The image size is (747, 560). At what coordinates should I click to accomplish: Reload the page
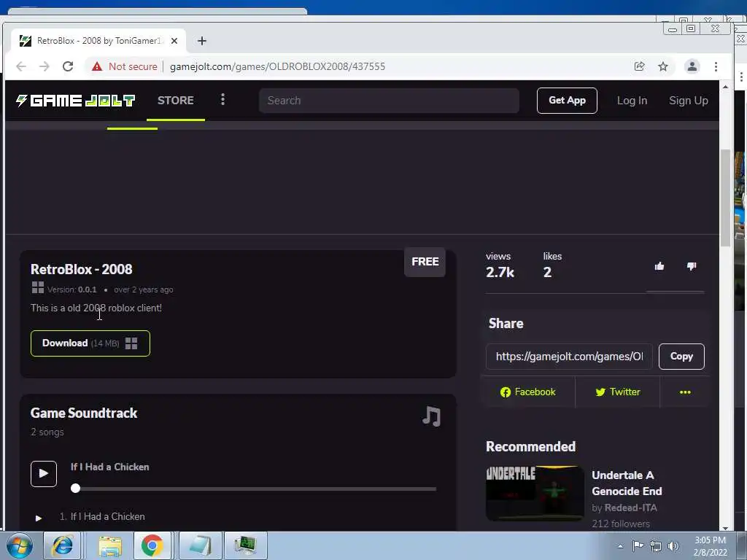[68, 66]
